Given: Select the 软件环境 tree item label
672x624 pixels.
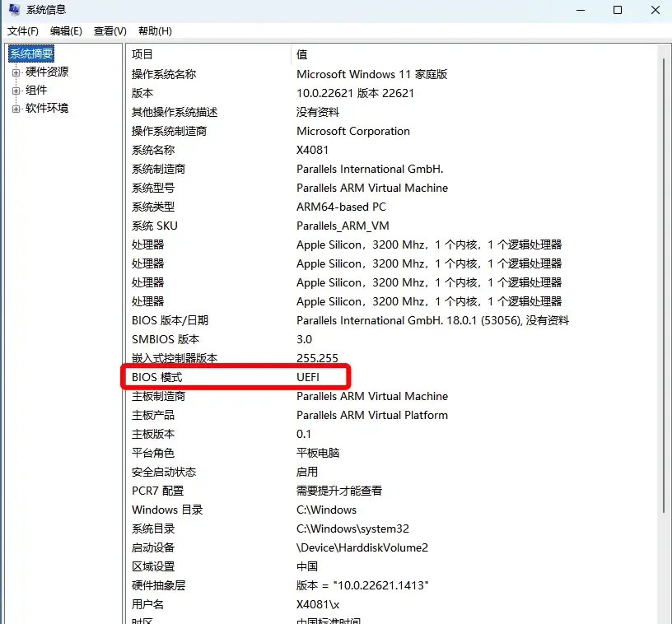Looking at the screenshot, I should coord(47,108).
